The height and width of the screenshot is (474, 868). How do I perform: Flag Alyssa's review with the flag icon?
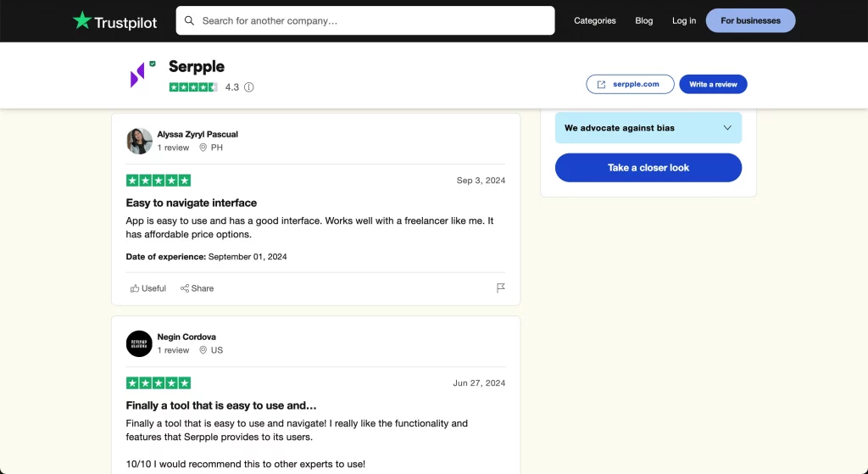pos(500,288)
